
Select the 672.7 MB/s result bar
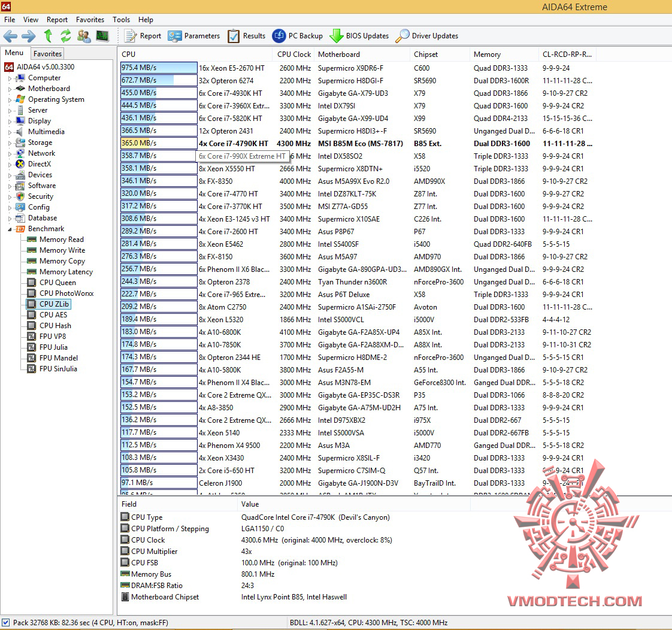pos(159,80)
